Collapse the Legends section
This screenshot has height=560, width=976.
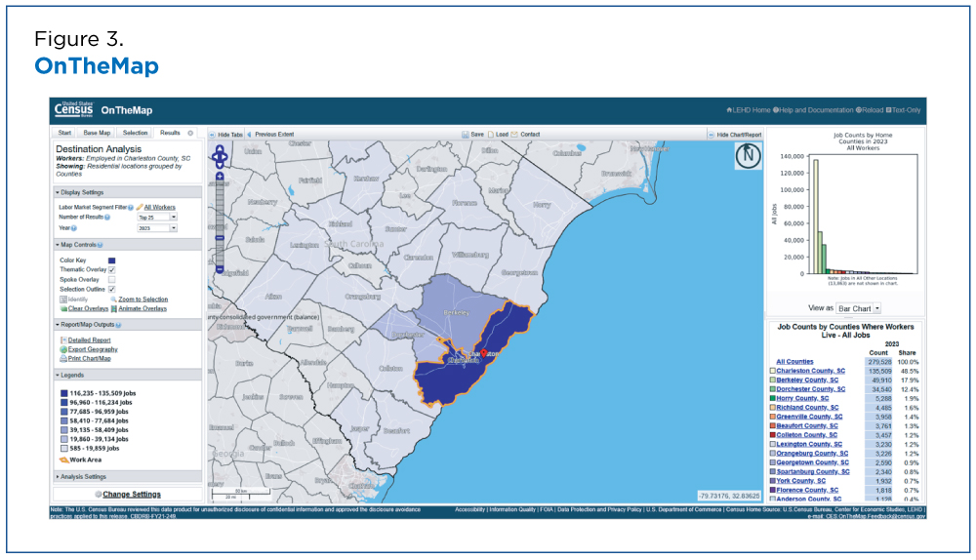[128, 376]
